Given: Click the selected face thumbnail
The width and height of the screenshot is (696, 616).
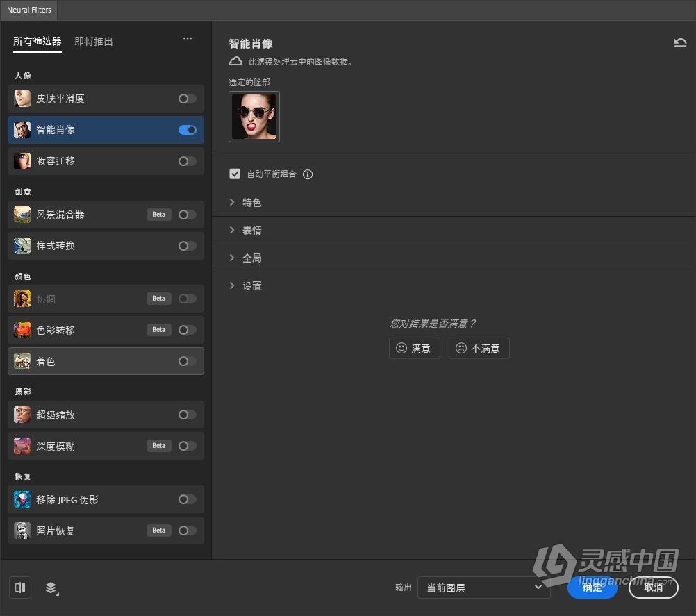Looking at the screenshot, I should (254, 116).
